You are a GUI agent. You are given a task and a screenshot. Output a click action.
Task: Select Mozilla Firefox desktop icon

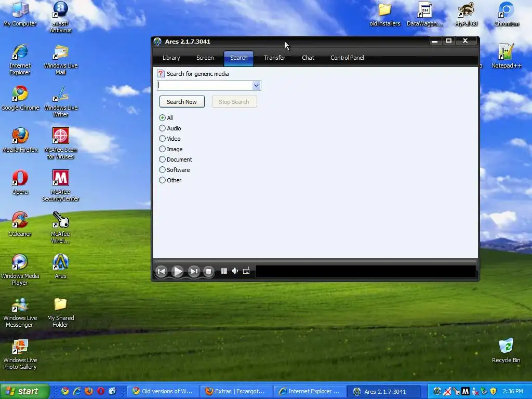tap(20, 140)
